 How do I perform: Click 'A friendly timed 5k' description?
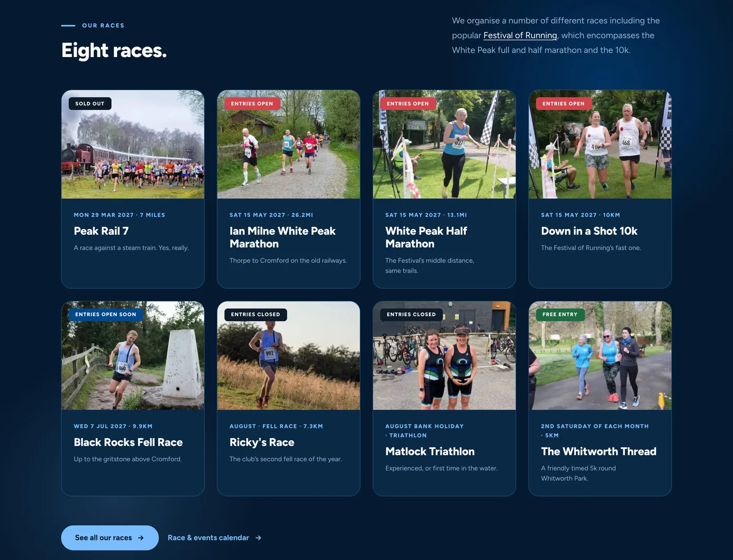(x=578, y=473)
